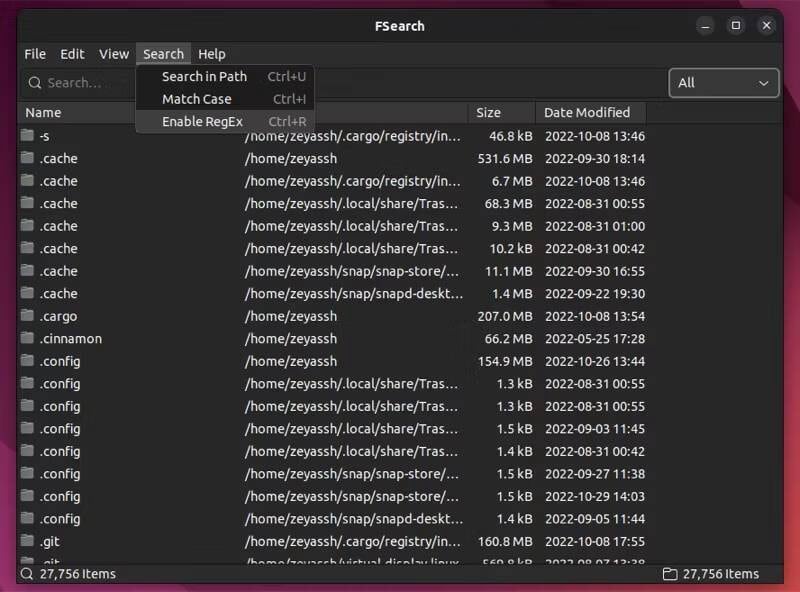Toggle Match Case in the Search menu

(196, 99)
